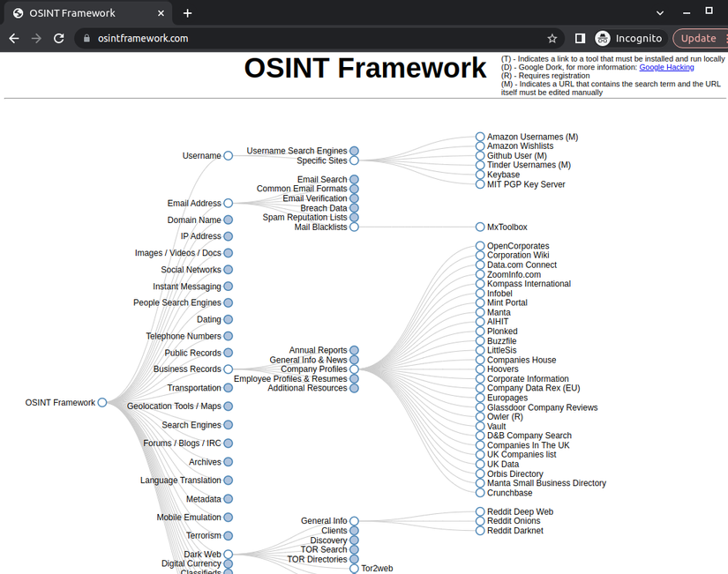Open the Keybase link
The width and height of the screenshot is (728, 574).
tap(503, 175)
